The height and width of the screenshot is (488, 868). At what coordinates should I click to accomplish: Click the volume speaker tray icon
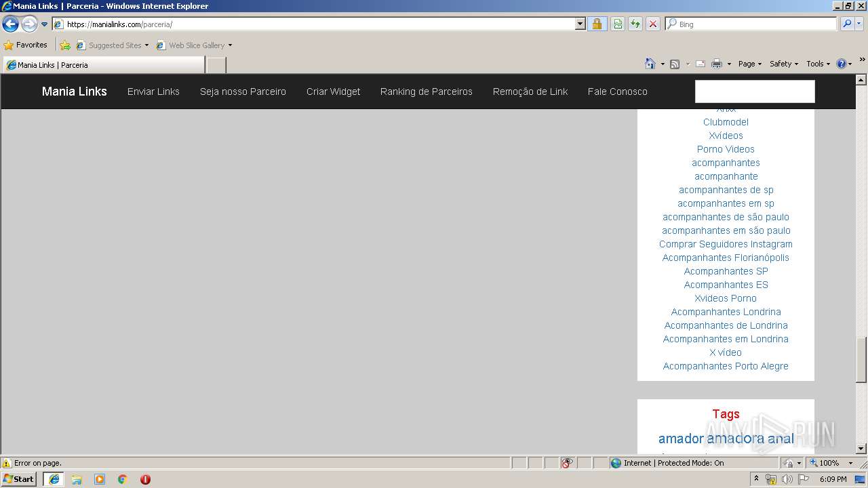pyautogui.click(x=787, y=479)
